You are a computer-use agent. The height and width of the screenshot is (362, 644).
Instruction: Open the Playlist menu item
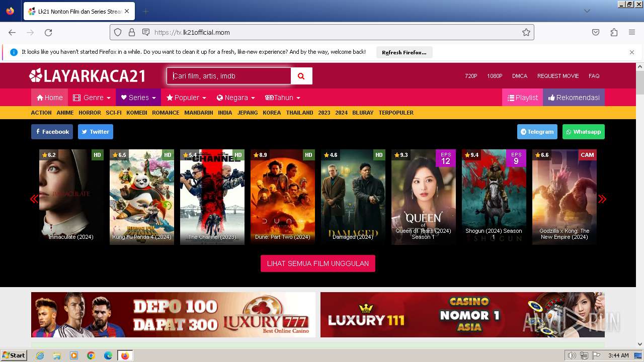[x=522, y=98]
